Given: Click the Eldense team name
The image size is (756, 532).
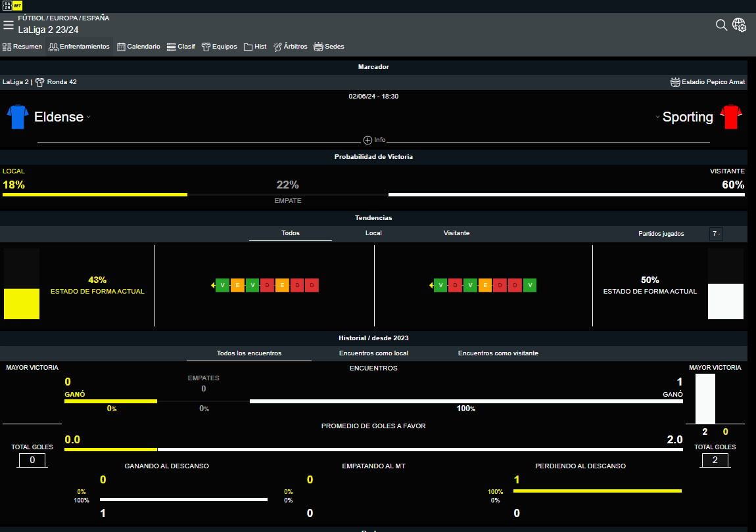Looking at the screenshot, I should [x=59, y=117].
